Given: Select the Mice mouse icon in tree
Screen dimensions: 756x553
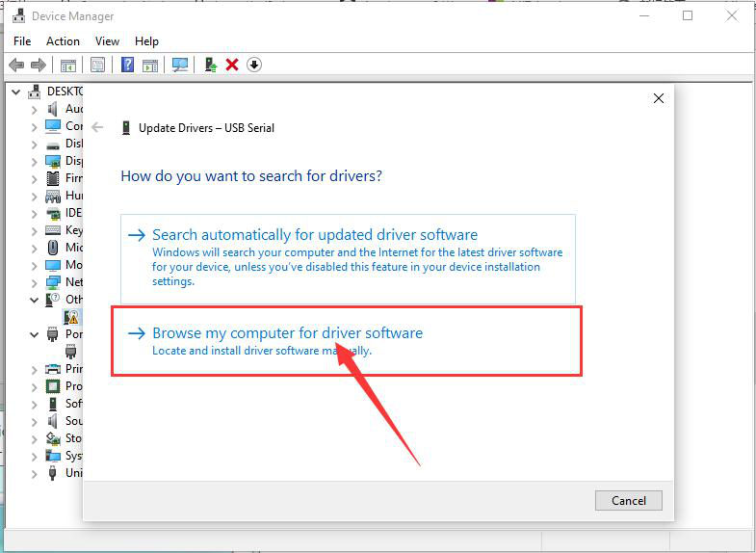Looking at the screenshot, I should click(53, 248).
